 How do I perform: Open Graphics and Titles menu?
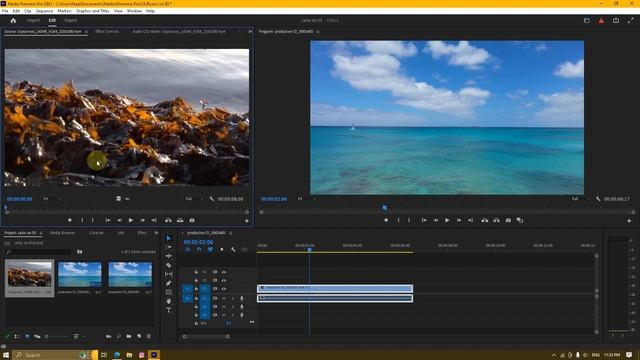click(x=93, y=11)
